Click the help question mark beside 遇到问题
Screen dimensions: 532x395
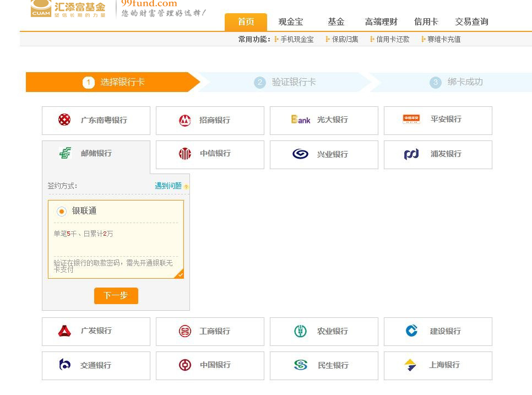point(186,187)
